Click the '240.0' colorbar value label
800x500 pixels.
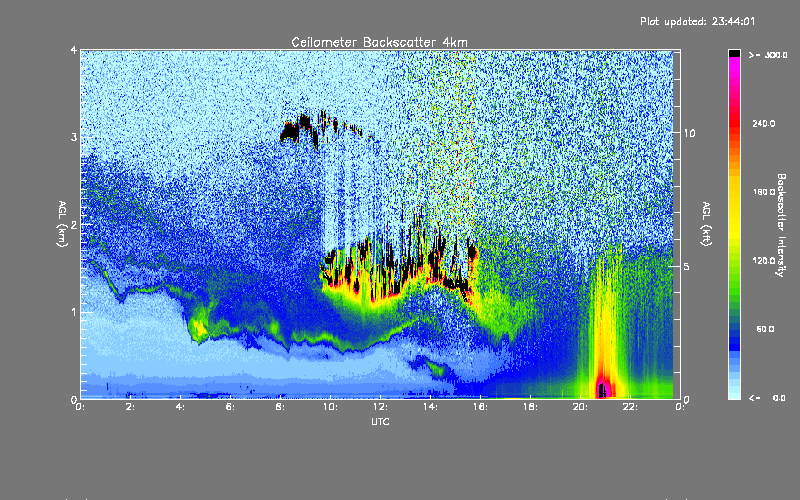(x=764, y=123)
